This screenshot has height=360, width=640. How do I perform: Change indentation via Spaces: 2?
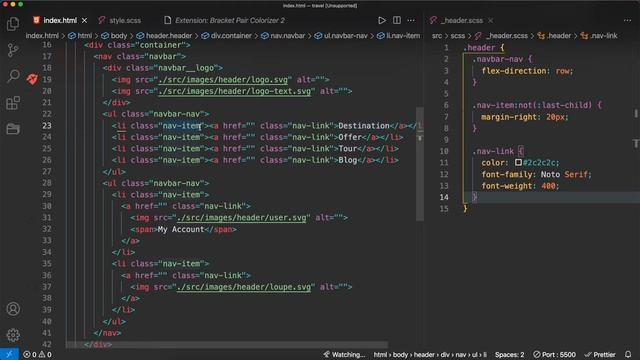coord(509,354)
